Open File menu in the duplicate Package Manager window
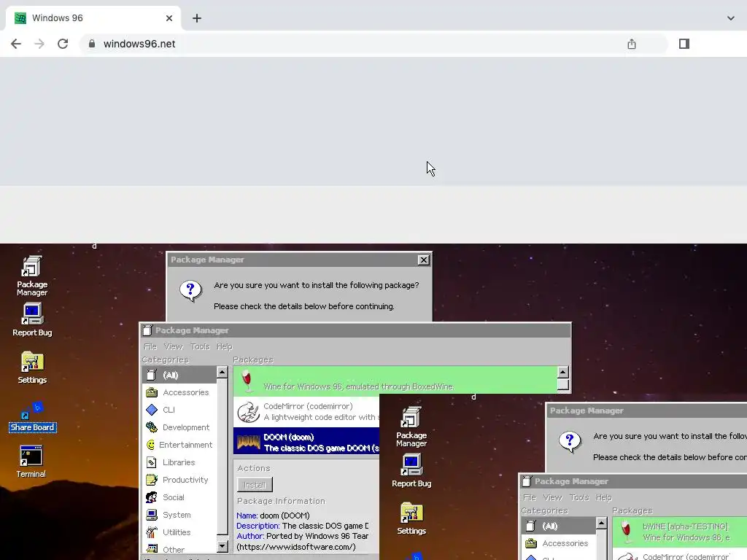747x560 pixels. click(530, 497)
